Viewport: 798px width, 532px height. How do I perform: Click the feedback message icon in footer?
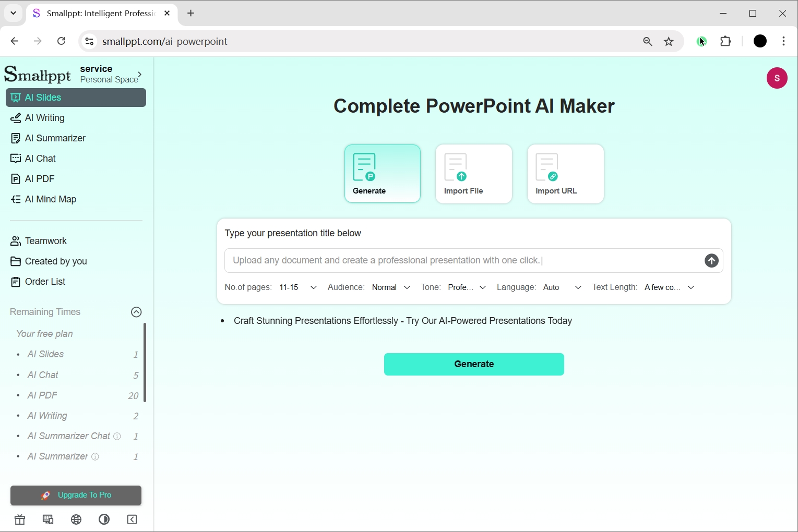tap(48, 519)
